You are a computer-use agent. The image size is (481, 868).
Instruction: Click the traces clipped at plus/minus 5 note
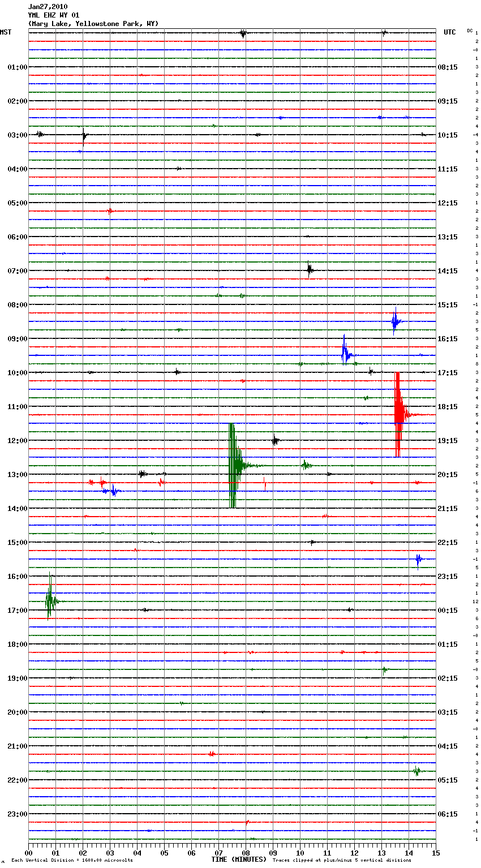pos(342,861)
